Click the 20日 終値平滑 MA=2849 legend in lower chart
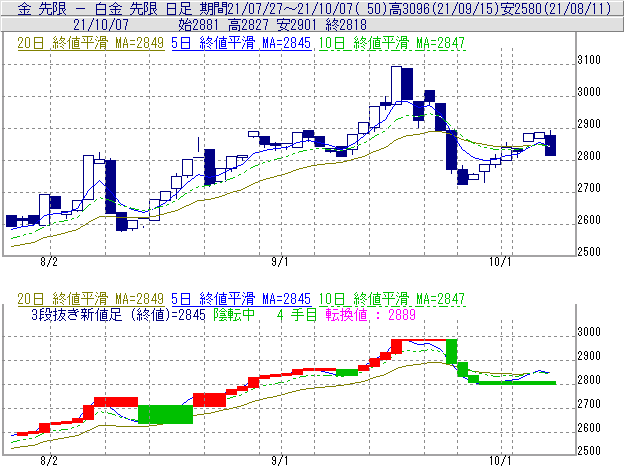 (x=91, y=299)
